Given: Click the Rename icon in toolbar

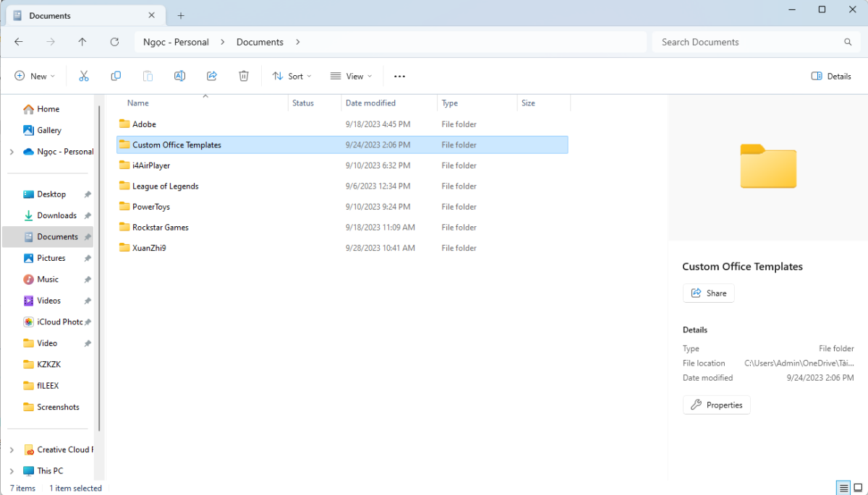Looking at the screenshot, I should (x=179, y=76).
